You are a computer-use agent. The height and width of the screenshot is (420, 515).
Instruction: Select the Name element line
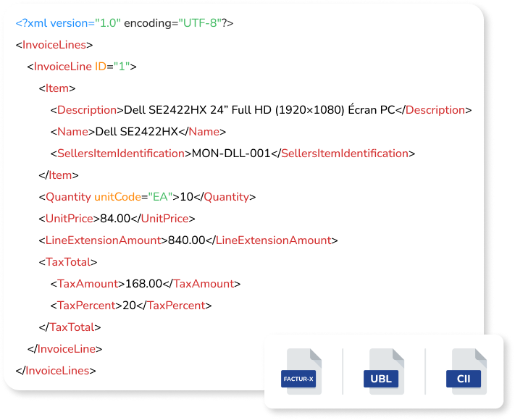coord(138,132)
